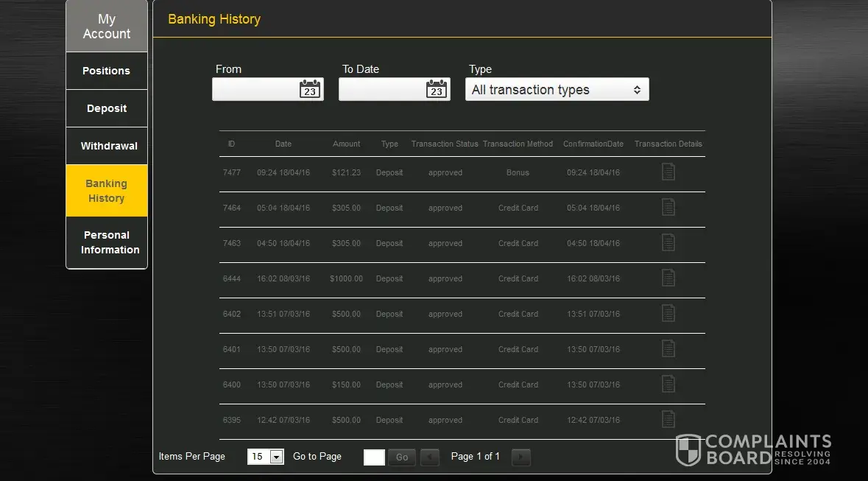Show details document for transaction 6402
The width and height of the screenshot is (868, 481).
point(668,314)
